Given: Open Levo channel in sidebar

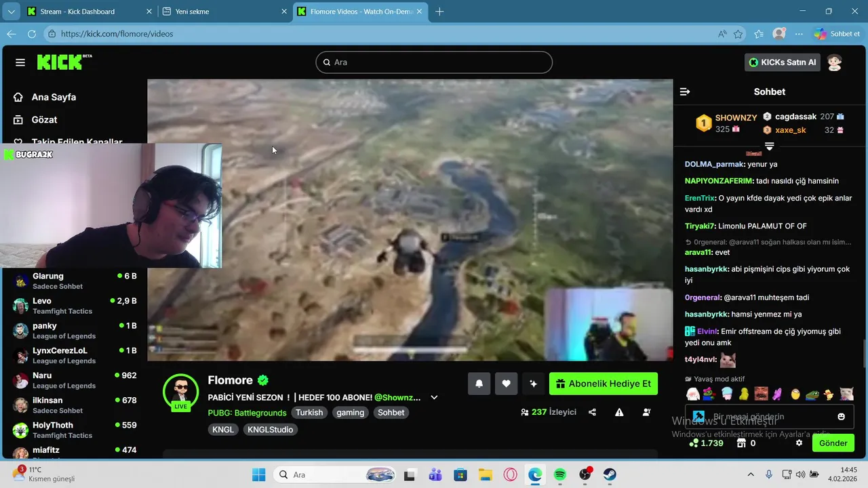Looking at the screenshot, I should point(75,306).
